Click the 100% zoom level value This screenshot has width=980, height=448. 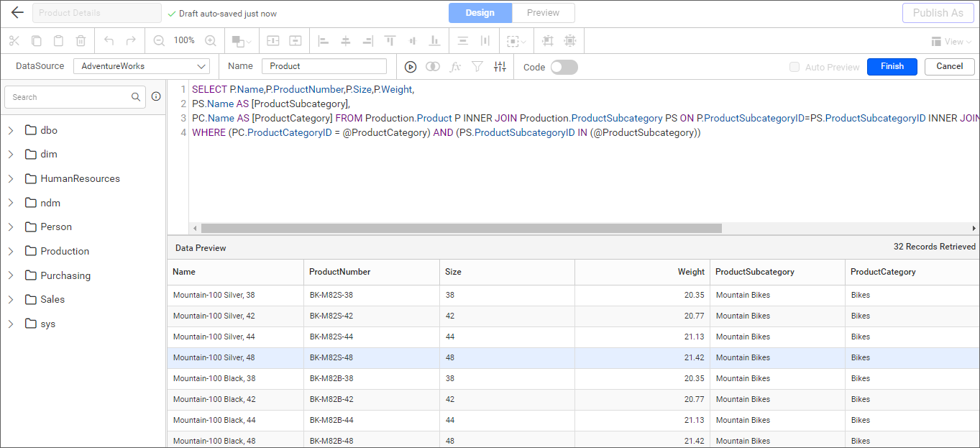(x=184, y=40)
